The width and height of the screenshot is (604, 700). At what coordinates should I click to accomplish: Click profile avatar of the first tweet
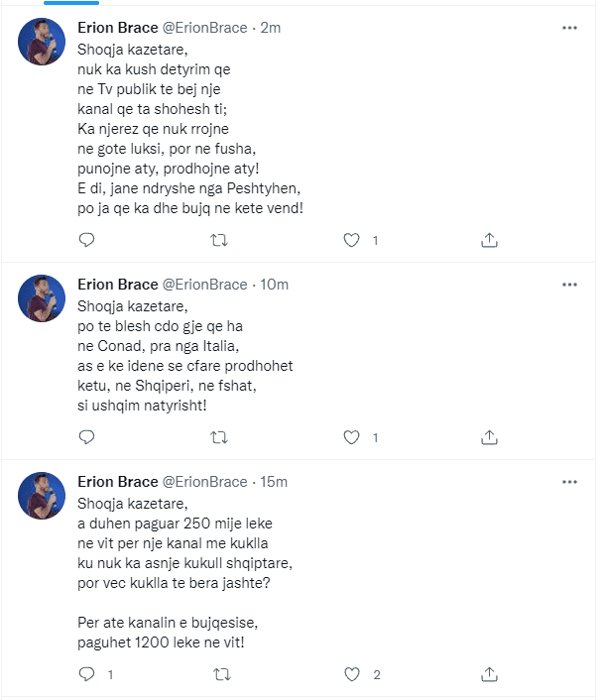tap(42, 42)
